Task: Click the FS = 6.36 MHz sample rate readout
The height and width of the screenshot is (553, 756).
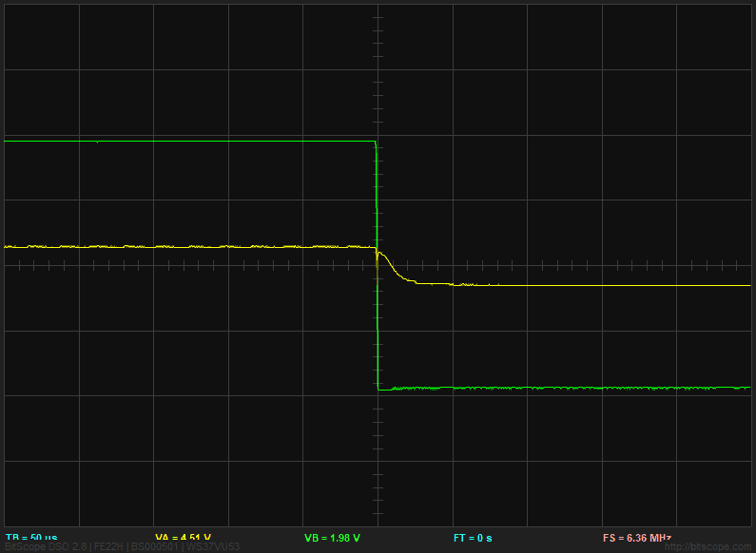Action: 637,538
